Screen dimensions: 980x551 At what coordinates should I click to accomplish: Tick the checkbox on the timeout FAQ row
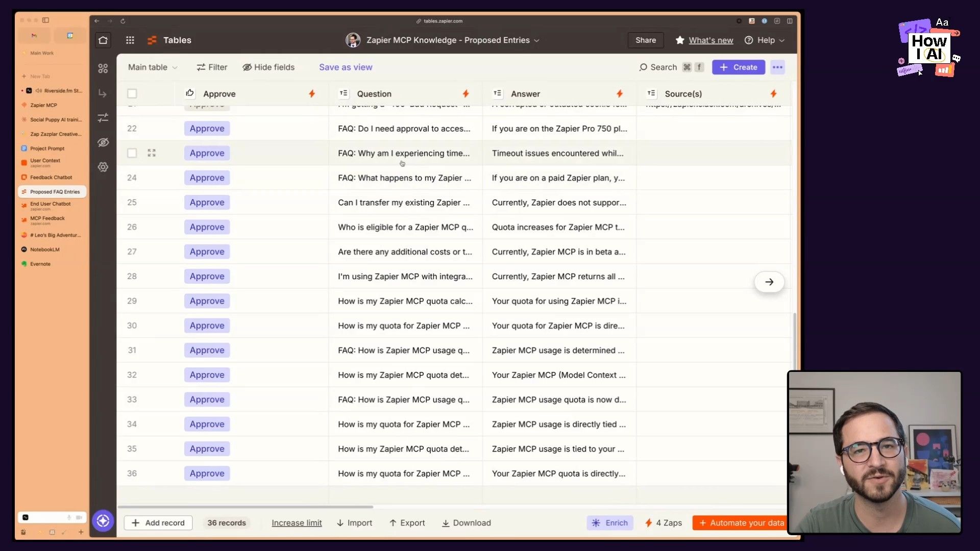point(132,153)
